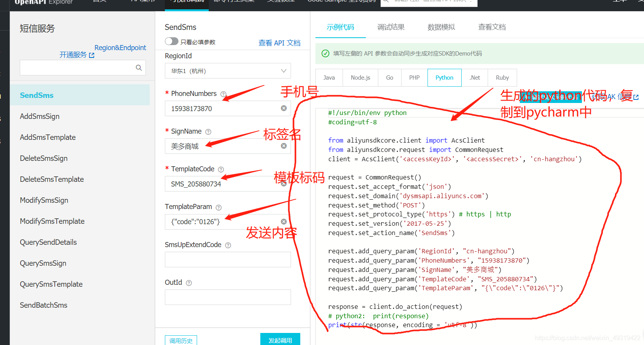Screen dimensions: 644x345
Task: Click the green check icon in info banner
Action: click(x=325, y=54)
